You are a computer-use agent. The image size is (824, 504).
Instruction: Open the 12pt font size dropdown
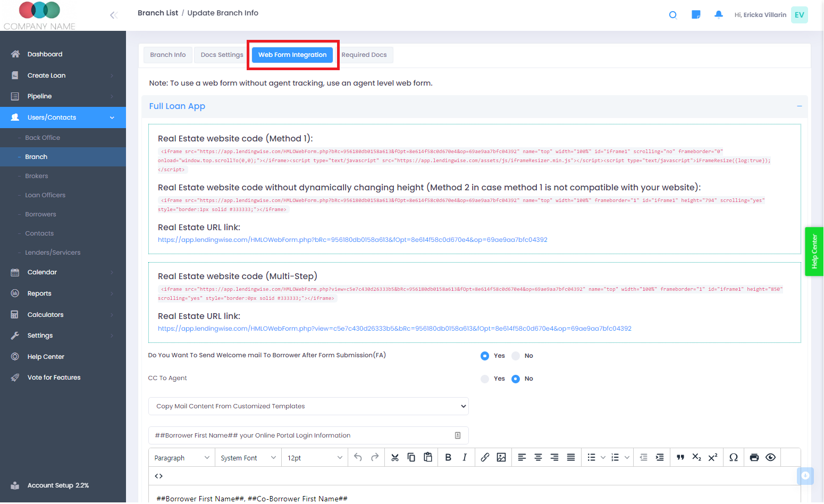point(315,458)
